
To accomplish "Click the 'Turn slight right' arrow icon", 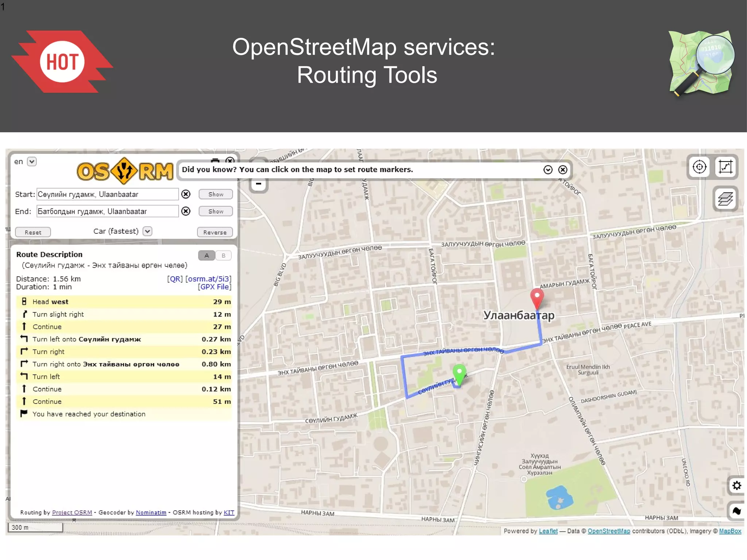I will point(24,314).
